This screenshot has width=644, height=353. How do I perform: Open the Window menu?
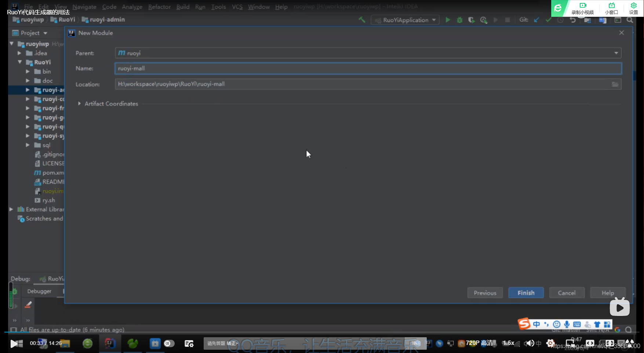click(x=259, y=7)
